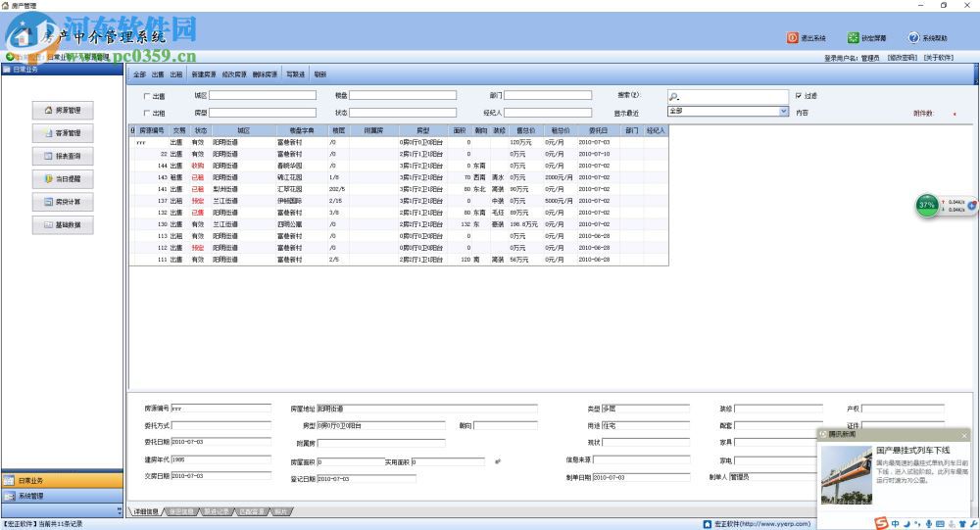Viewport: 980px width, 530px height.
Task: Click the green 锁定屏幕 lock screen icon
Action: pyautogui.click(x=853, y=37)
